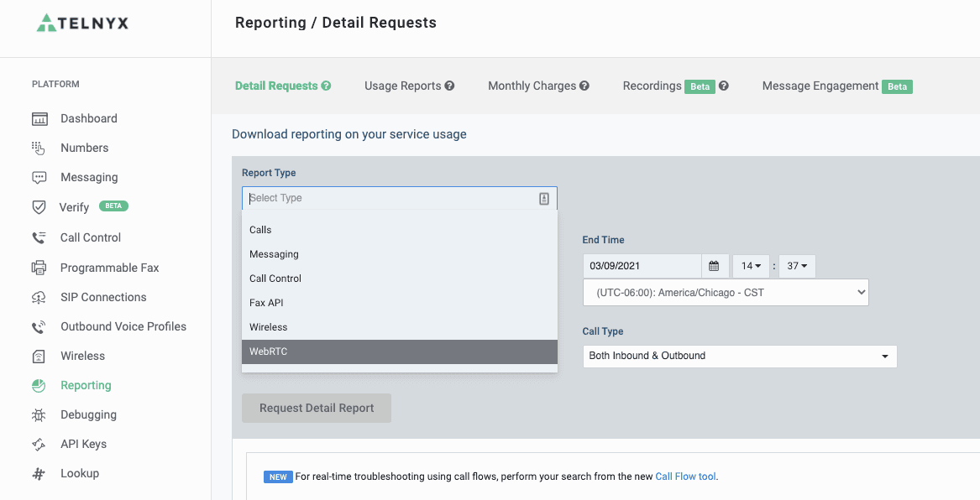
Task: Open Call Control in sidebar
Action: pos(91,237)
